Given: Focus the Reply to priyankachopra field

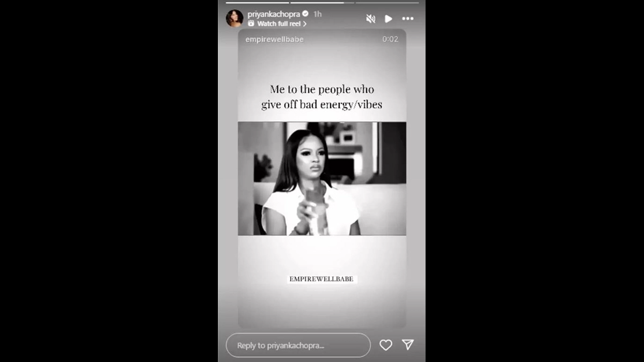Looking at the screenshot, I should (298, 345).
